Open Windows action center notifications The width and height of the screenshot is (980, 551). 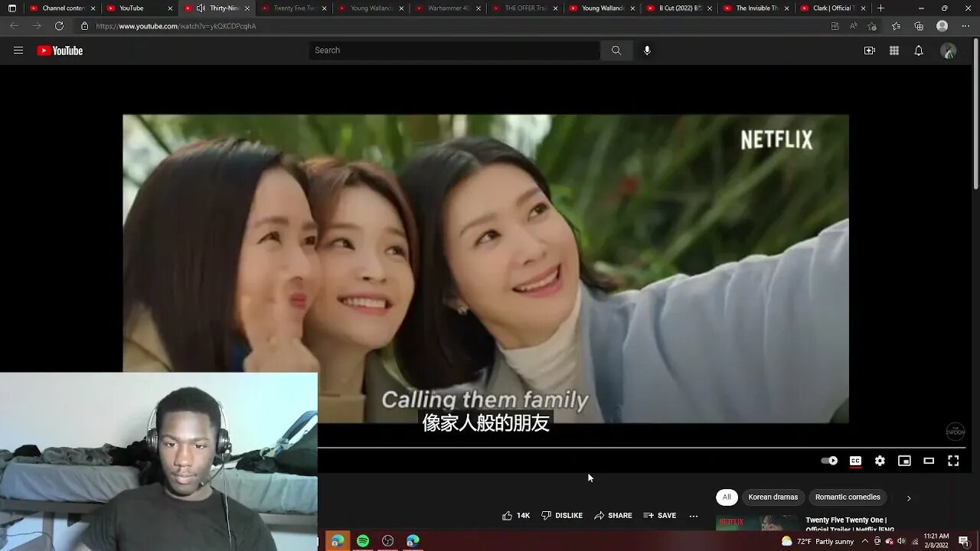[x=964, y=541]
